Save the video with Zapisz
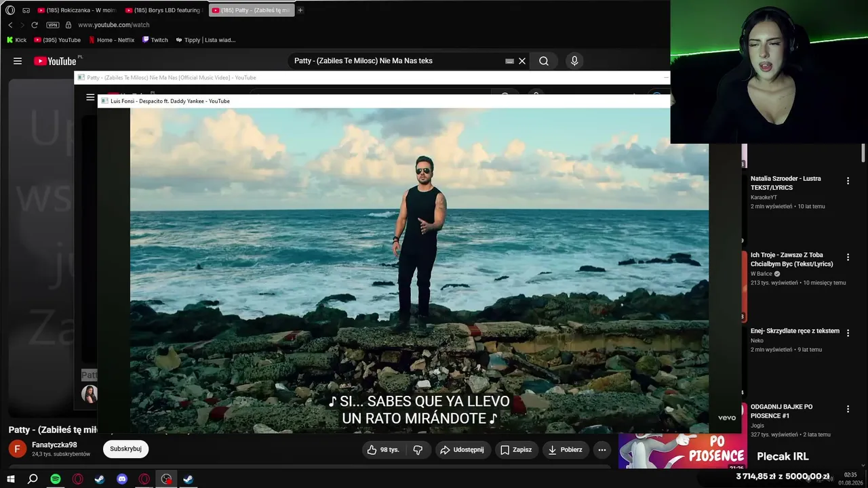 515,449
